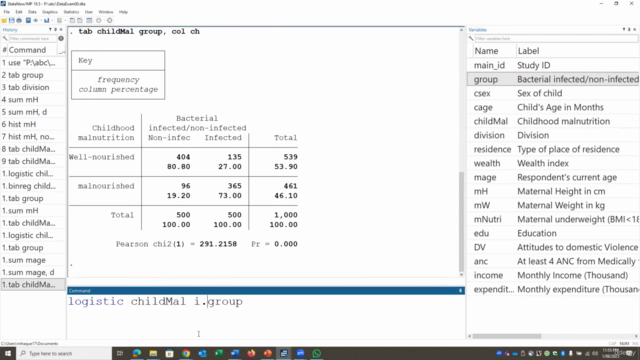The width and height of the screenshot is (640, 360).
Task: Open the Windows Start button
Action: tap(7, 353)
